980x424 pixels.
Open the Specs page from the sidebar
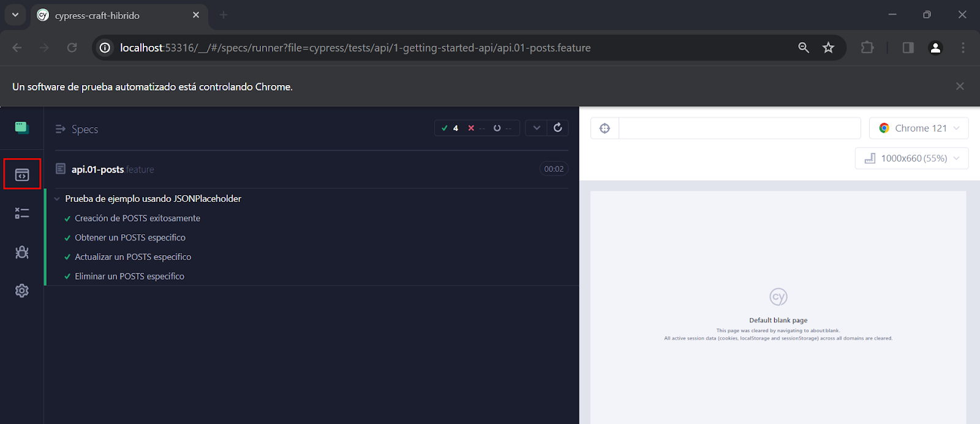click(22, 175)
